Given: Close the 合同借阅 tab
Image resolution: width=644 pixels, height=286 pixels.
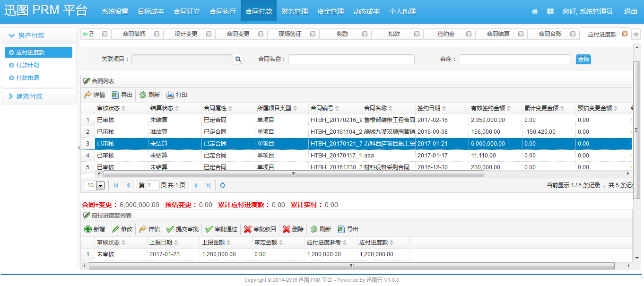Looking at the screenshot, I should point(157,34).
